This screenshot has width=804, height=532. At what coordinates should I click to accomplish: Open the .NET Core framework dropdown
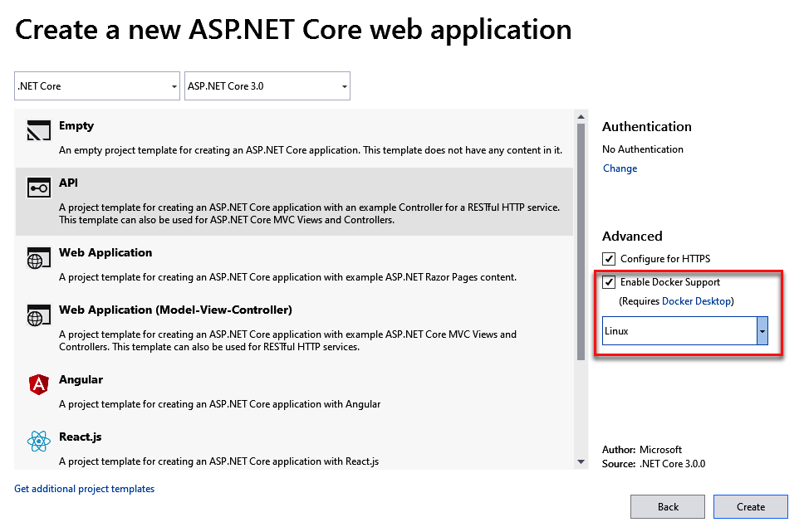(x=97, y=86)
